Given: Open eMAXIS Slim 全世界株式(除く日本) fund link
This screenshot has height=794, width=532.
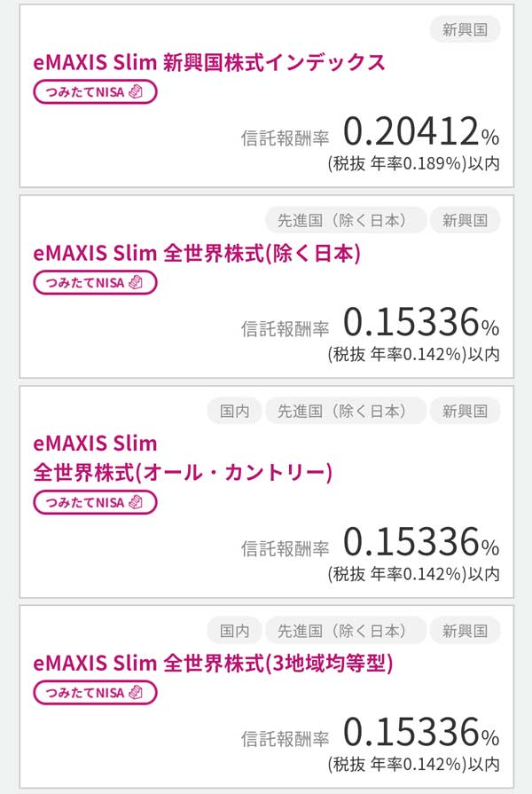Looking at the screenshot, I should (x=197, y=254).
